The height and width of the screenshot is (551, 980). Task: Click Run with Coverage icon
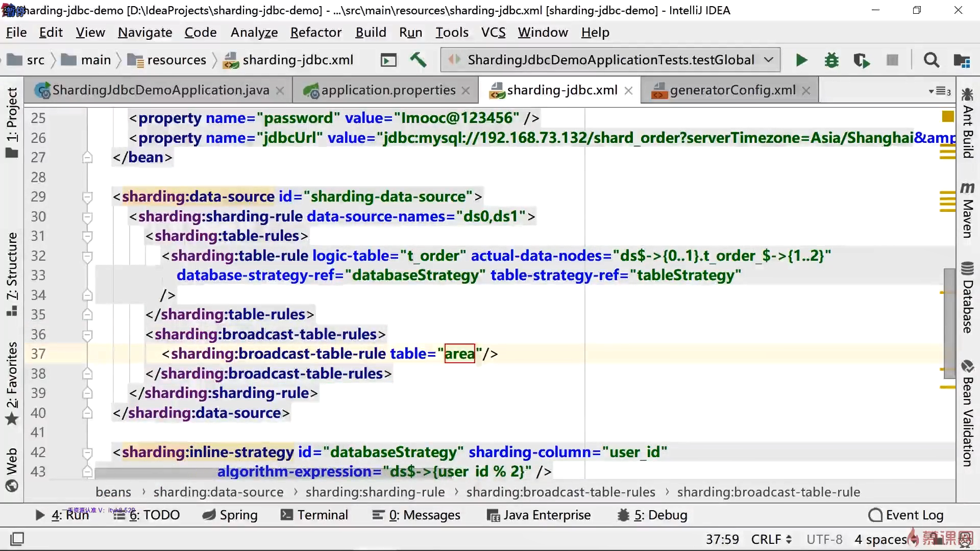coord(862,60)
